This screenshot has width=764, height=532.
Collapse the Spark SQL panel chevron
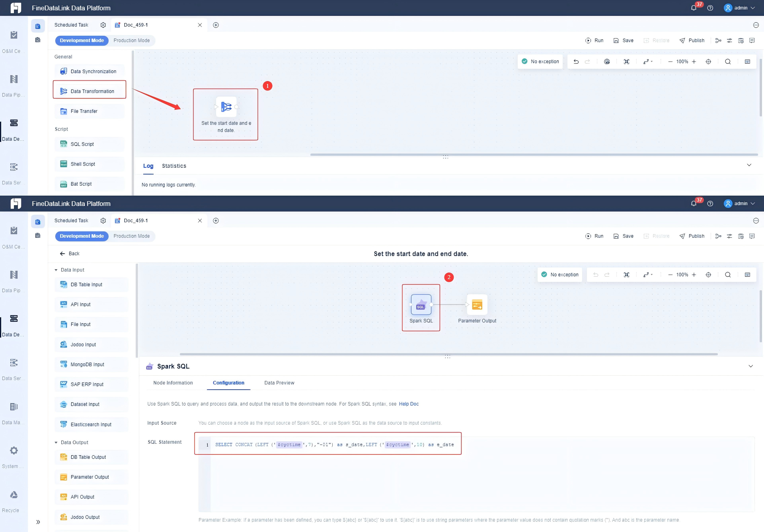tap(750, 366)
